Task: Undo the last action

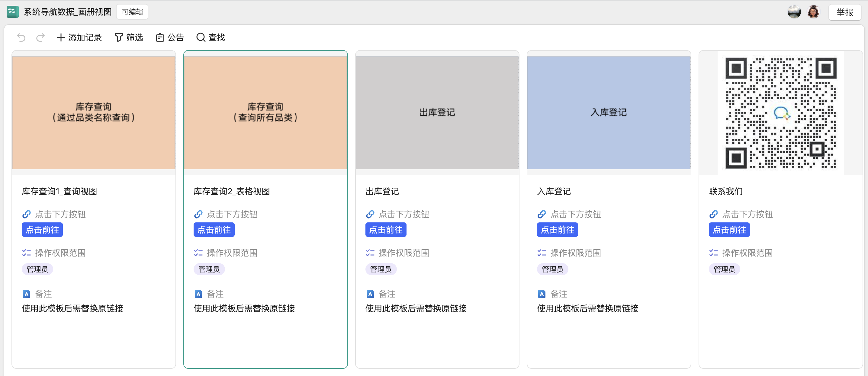Action: click(x=21, y=37)
